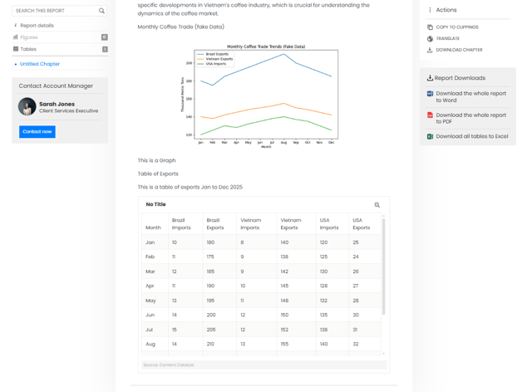Viewport: 532px width, 392px height.
Task: Focus the Search This Report field
Action: [x=54, y=11]
